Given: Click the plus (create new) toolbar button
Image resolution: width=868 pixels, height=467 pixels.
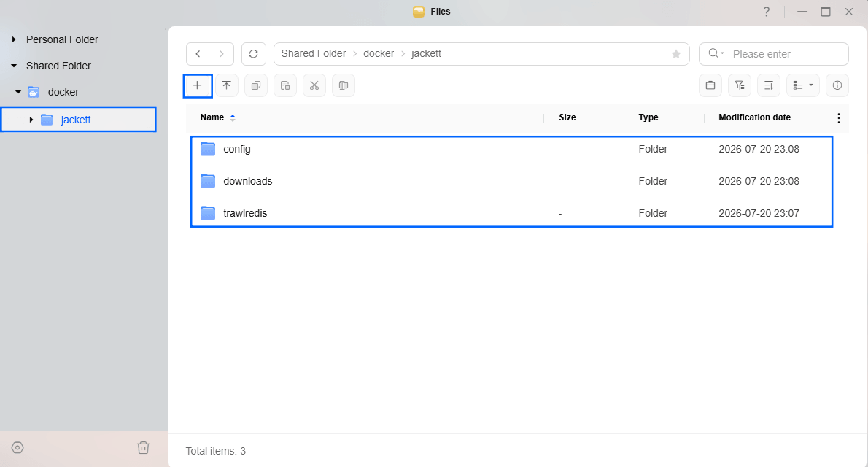Looking at the screenshot, I should [198, 86].
